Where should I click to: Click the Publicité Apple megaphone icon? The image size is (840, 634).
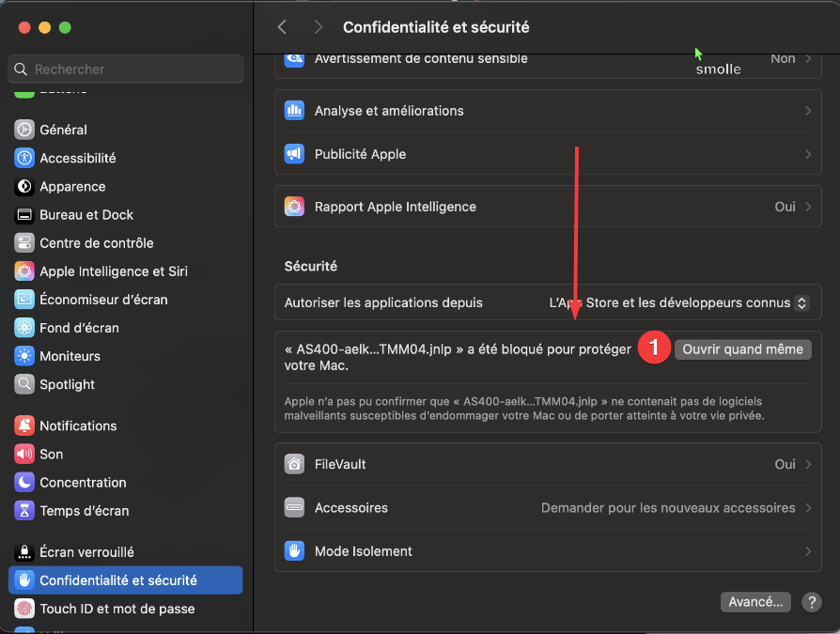click(x=294, y=154)
